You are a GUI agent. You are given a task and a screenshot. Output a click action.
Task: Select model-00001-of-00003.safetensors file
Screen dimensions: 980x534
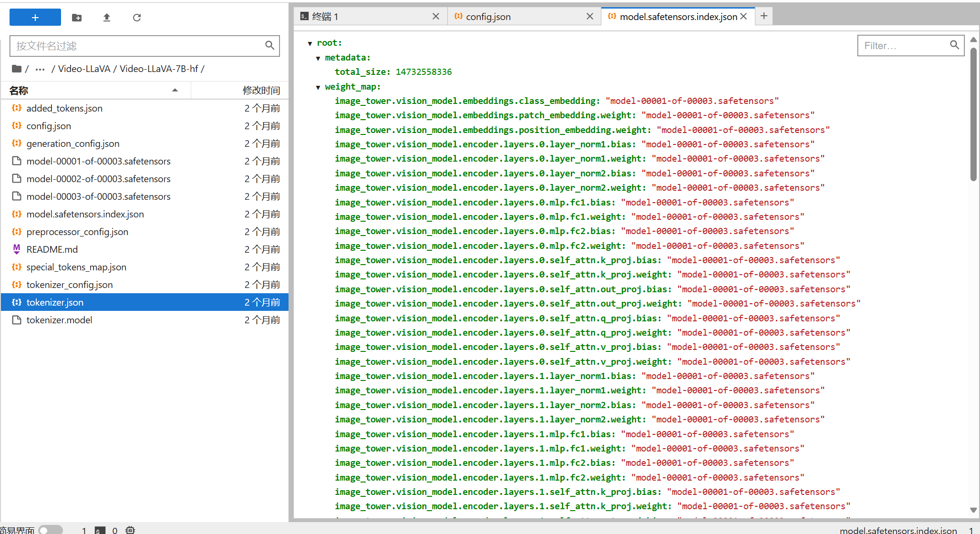(x=144, y=161)
